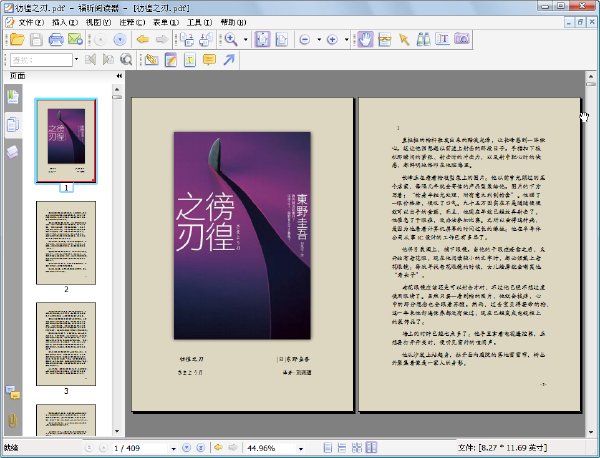Click the zoom out minus button
The image size is (600, 458).
[305, 39]
